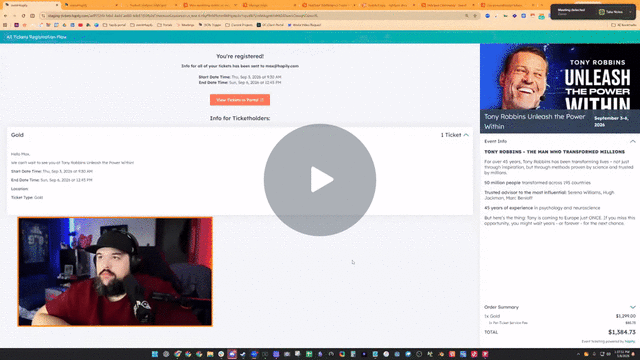Screen dimensions: 640x360
Task: Click the webcam video overlay thumbnail
Action: [115, 271]
